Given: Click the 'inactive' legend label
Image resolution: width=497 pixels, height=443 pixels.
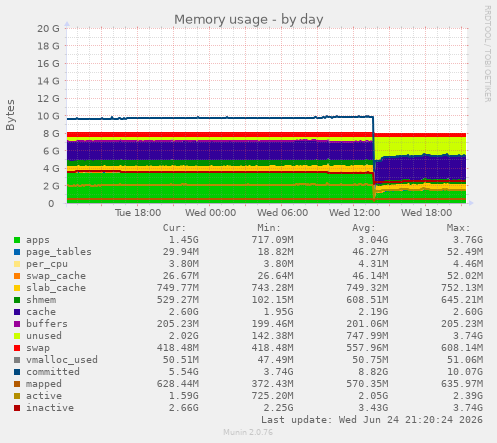Looking at the screenshot, I should click(x=50, y=408).
